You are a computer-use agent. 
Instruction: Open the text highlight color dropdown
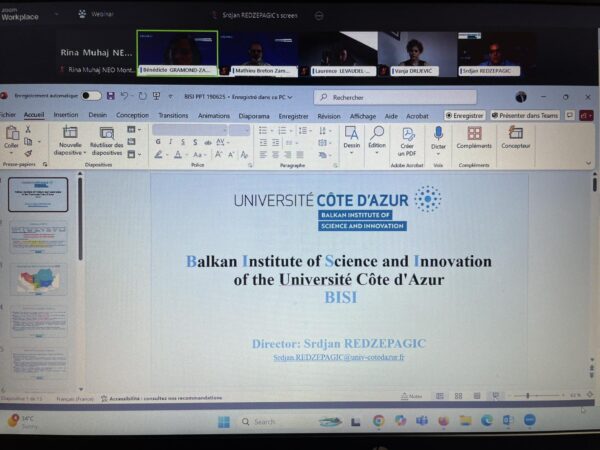168,155
